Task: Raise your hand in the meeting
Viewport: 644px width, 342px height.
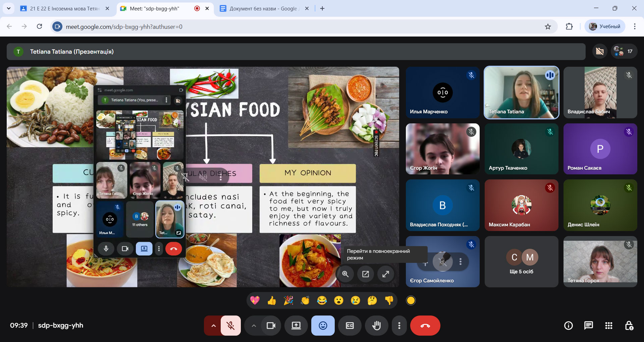Action: point(376,326)
